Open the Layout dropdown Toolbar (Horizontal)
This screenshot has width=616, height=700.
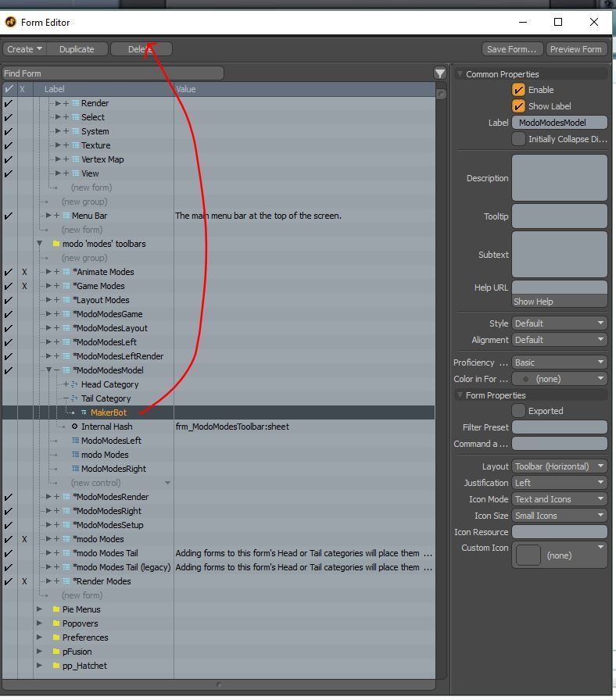[x=559, y=466]
